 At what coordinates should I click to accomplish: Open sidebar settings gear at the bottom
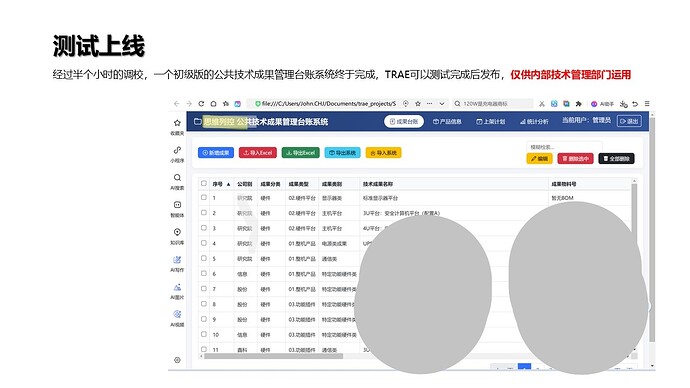[x=177, y=360]
